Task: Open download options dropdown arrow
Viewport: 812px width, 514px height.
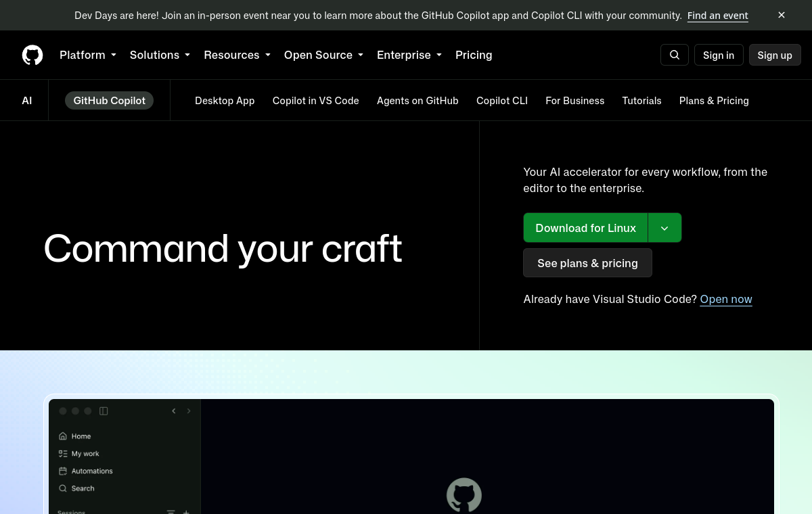Action: point(664,228)
